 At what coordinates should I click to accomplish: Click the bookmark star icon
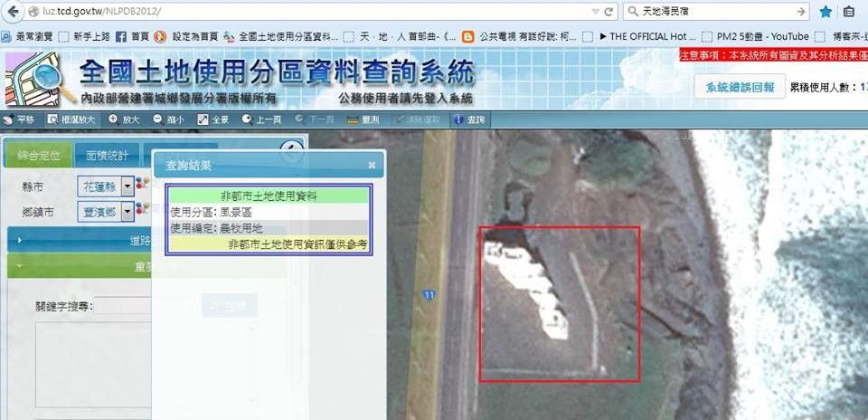pyautogui.click(x=826, y=11)
